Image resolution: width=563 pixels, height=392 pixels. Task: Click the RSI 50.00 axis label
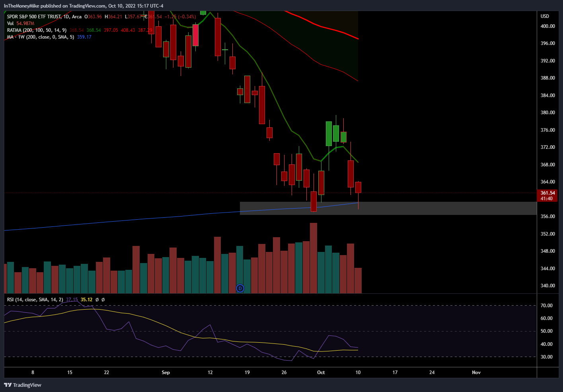pyautogui.click(x=547, y=331)
